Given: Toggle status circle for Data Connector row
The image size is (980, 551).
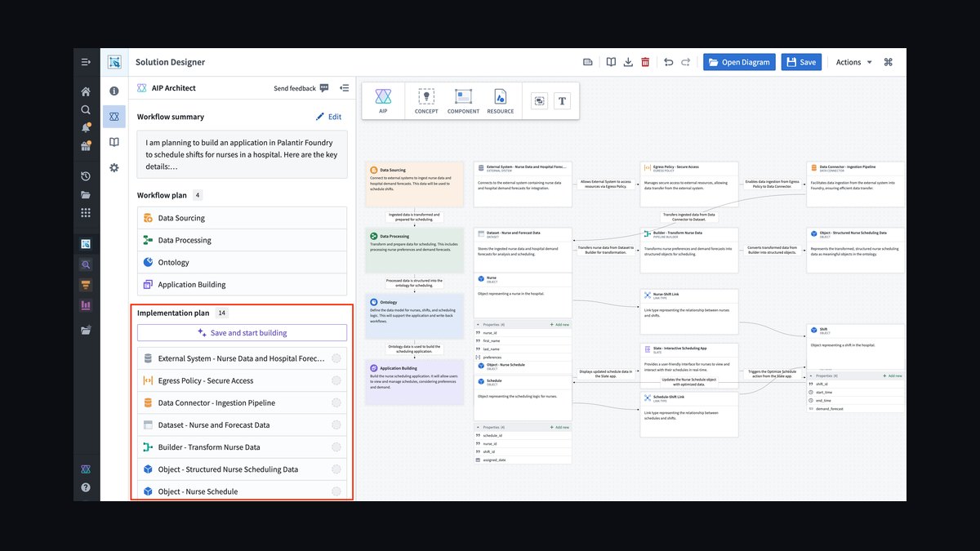Looking at the screenshot, I should pyautogui.click(x=336, y=402).
